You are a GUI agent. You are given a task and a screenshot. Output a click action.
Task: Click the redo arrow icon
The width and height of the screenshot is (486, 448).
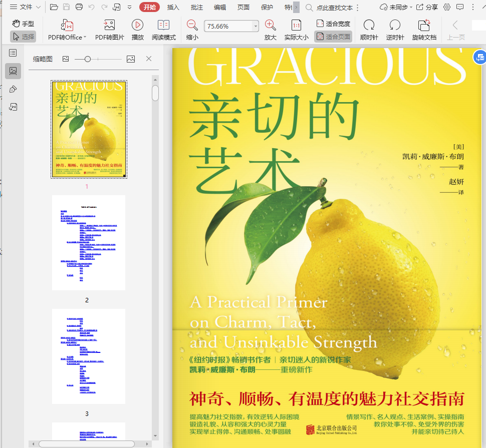(104, 7)
